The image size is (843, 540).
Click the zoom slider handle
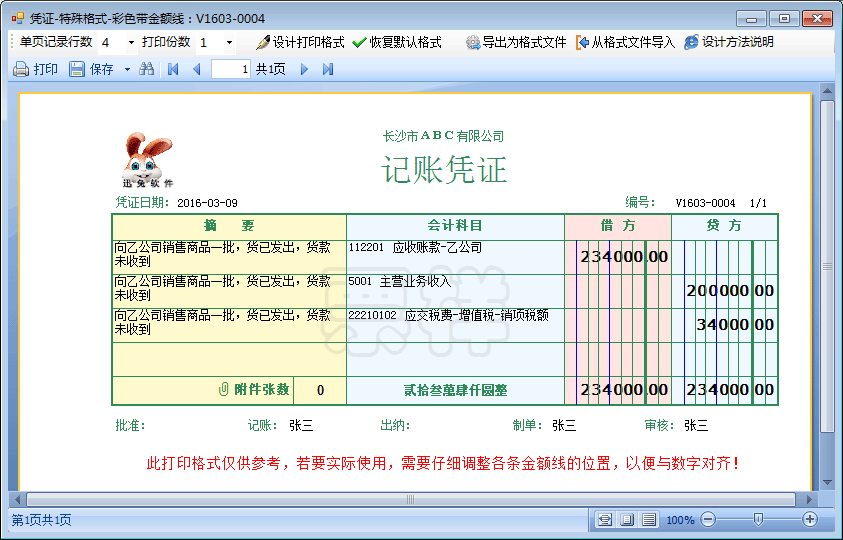(x=758, y=519)
